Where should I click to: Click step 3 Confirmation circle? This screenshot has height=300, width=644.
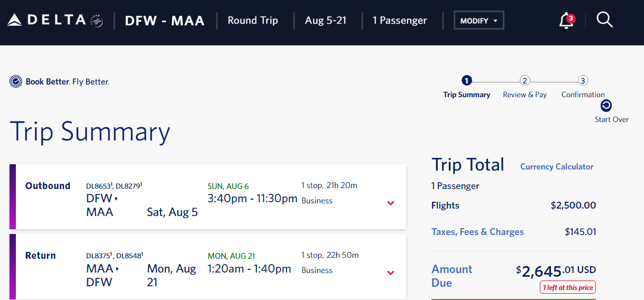point(583,81)
